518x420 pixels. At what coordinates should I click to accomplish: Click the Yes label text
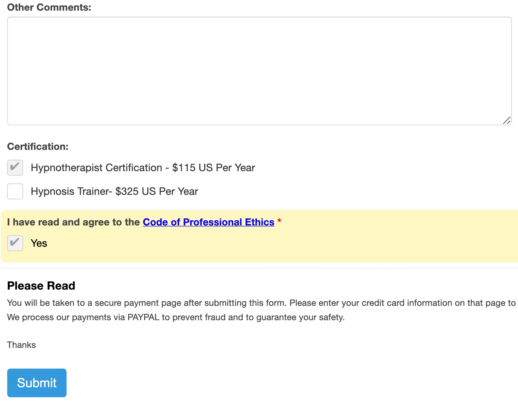pyautogui.click(x=39, y=243)
